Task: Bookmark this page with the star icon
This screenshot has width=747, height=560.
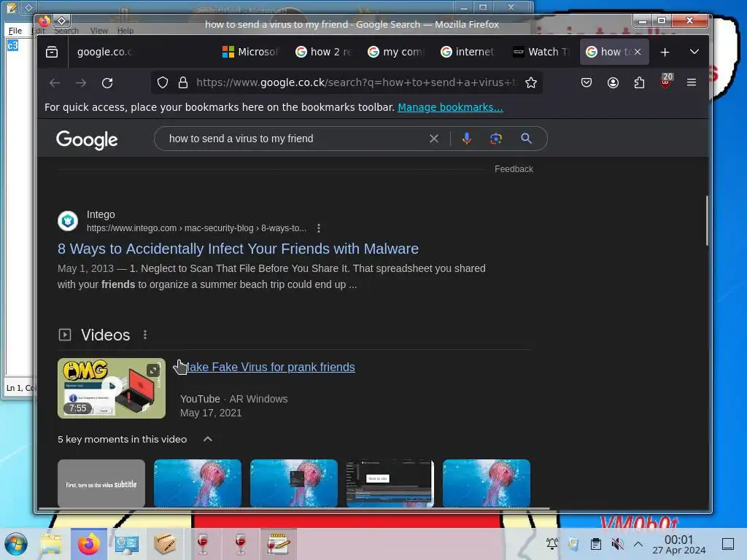Action: (x=531, y=83)
